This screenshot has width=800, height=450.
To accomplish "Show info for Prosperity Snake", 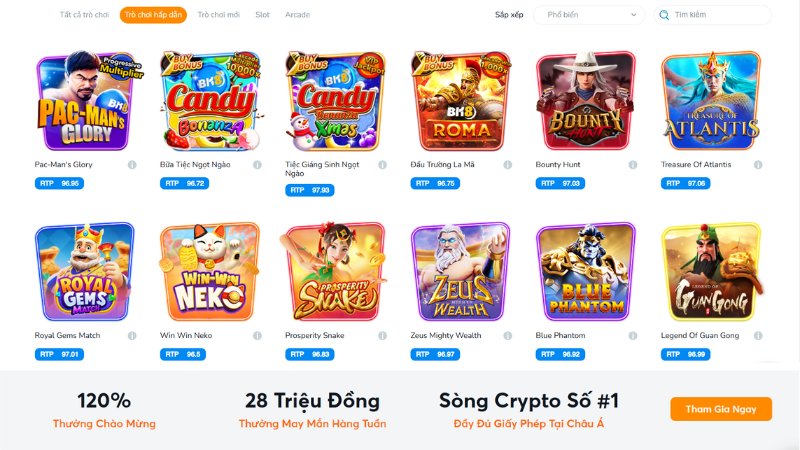I will tap(383, 336).
